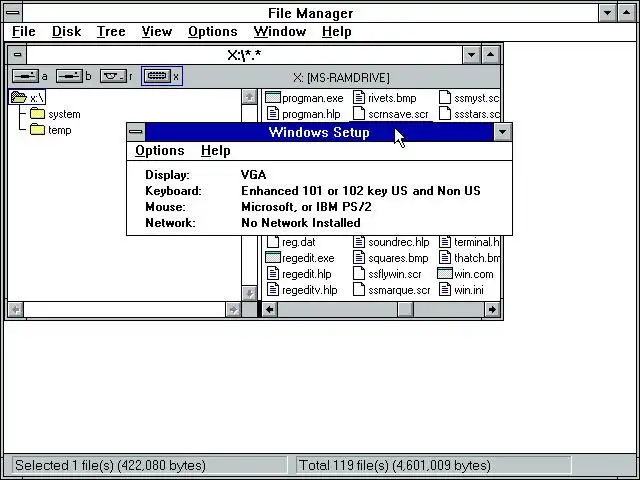Select regeditv.hlp file icon

coord(273,290)
